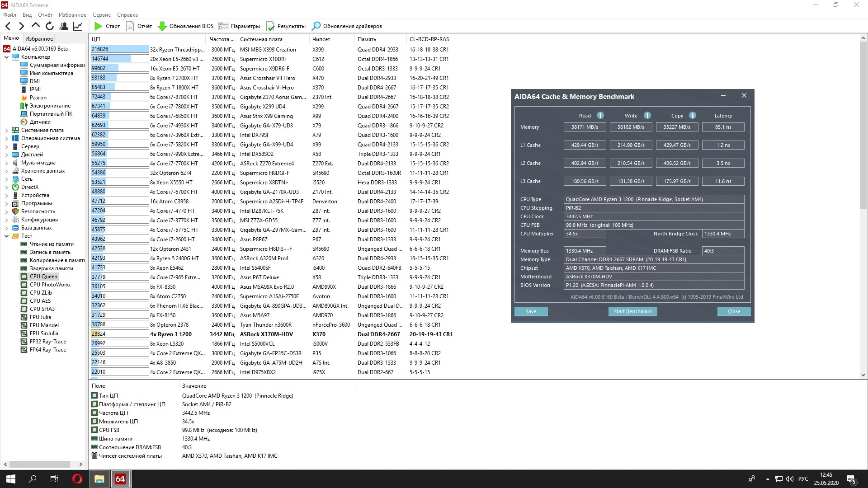This screenshot has width=868, height=488.
Task: Click the Refresh toolbar icon
Action: coord(50,26)
